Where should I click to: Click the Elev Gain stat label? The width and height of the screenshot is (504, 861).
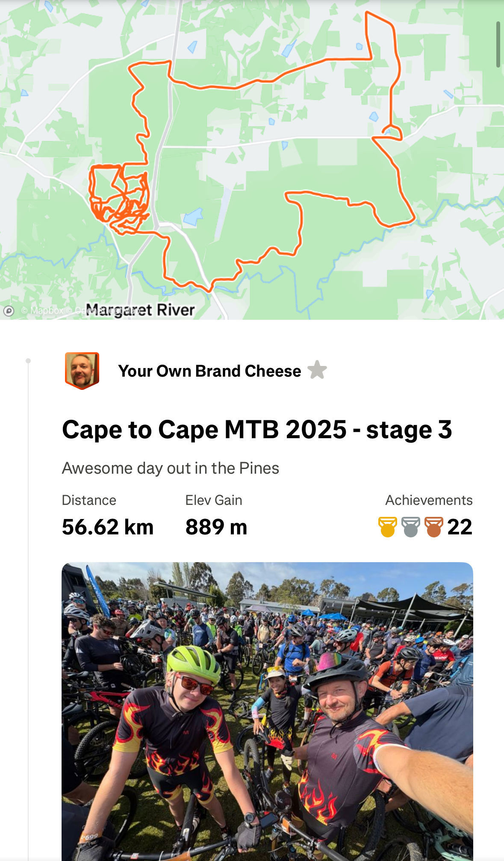[x=213, y=500]
